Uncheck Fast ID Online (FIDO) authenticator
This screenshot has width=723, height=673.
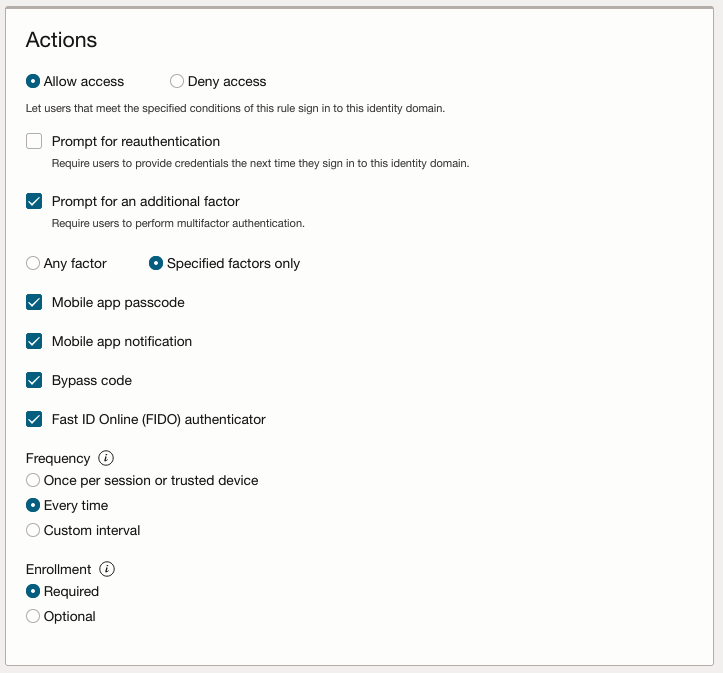(34, 419)
